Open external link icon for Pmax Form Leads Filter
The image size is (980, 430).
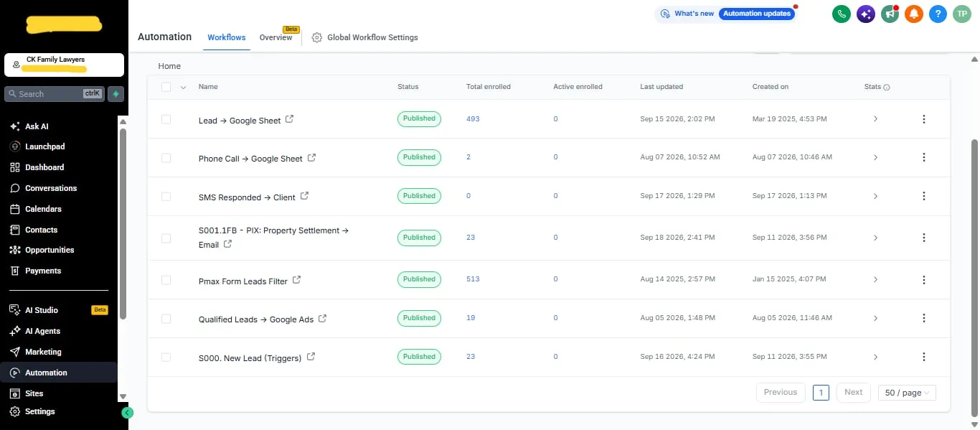[x=296, y=280]
